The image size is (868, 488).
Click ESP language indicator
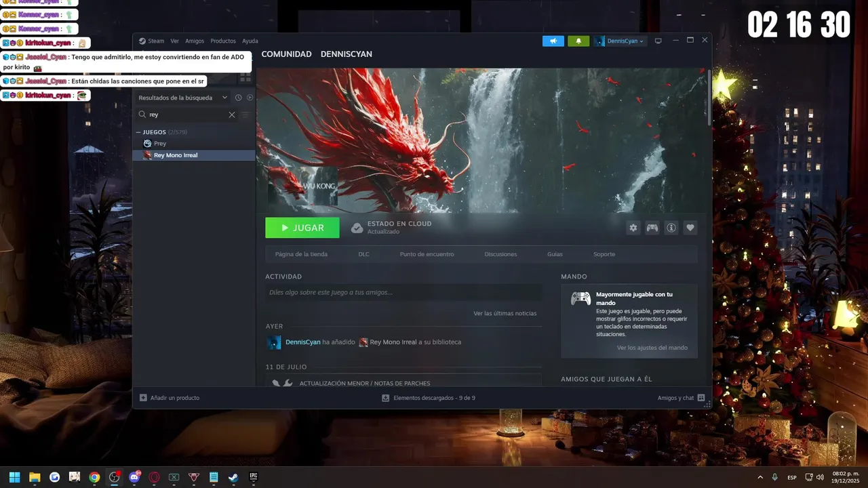pyautogui.click(x=792, y=478)
